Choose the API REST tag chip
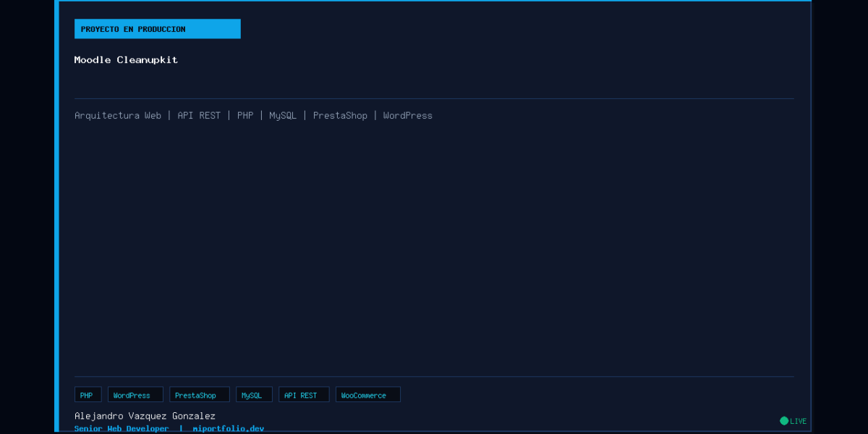 [x=304, y=395]
